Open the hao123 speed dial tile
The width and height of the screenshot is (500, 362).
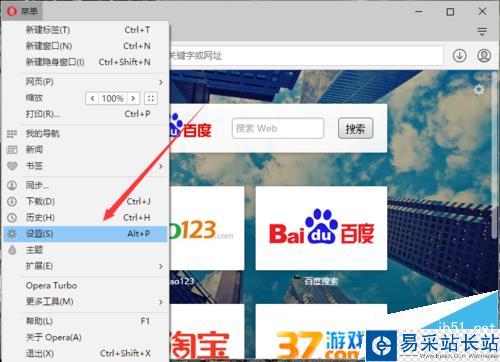tap(207, 228)
